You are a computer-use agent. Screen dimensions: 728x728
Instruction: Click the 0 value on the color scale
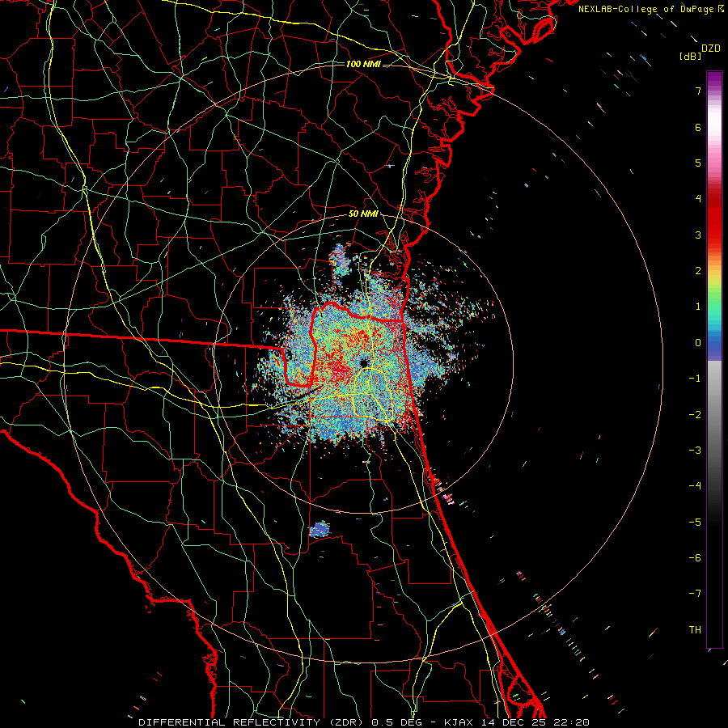coord(698,343)
